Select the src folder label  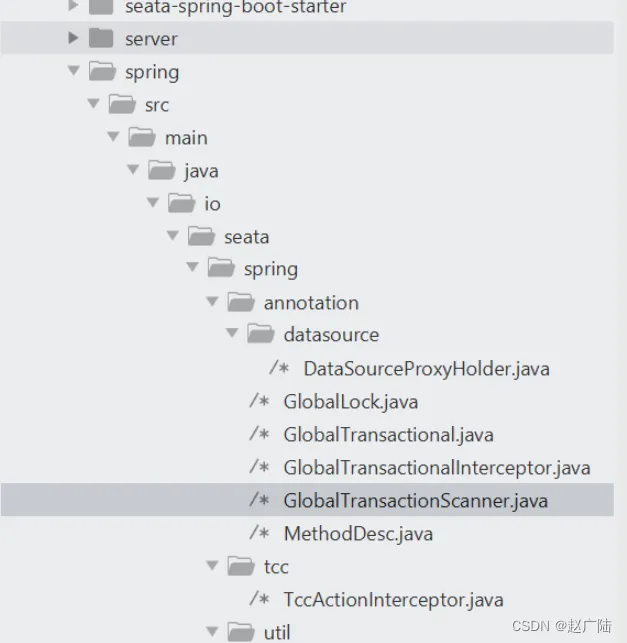(157, 105)
